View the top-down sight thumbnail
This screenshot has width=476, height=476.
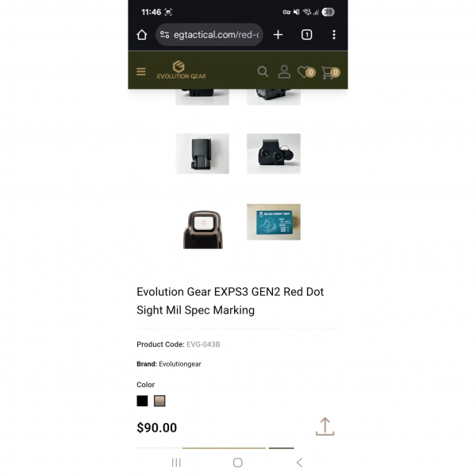click(202, 154)
